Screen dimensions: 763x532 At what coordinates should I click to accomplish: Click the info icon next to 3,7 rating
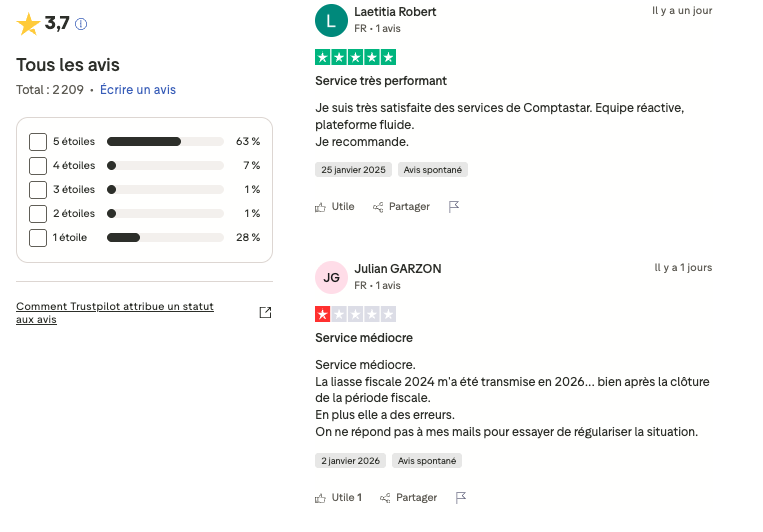pyautogui.click(x=81, y=24)
